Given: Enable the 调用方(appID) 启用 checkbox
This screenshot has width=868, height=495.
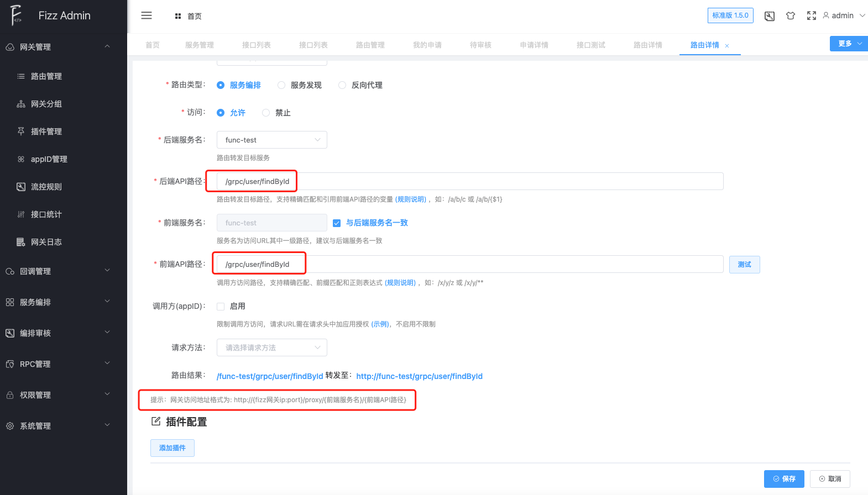Looking at the screenshot, I should point(221,307).
